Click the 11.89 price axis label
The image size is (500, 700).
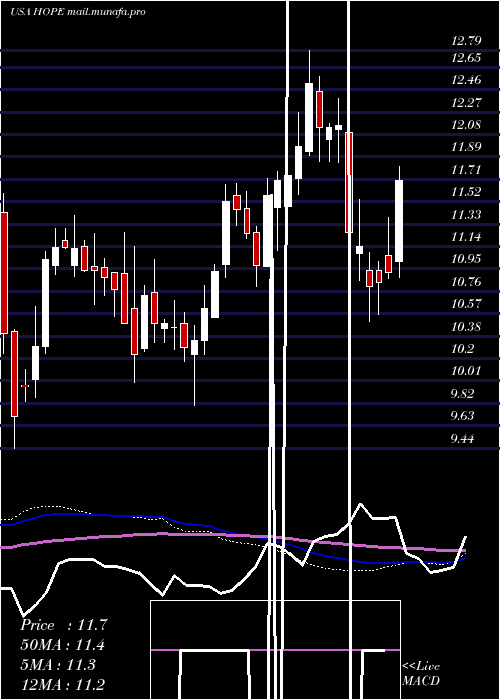click(x=466, y=147)
